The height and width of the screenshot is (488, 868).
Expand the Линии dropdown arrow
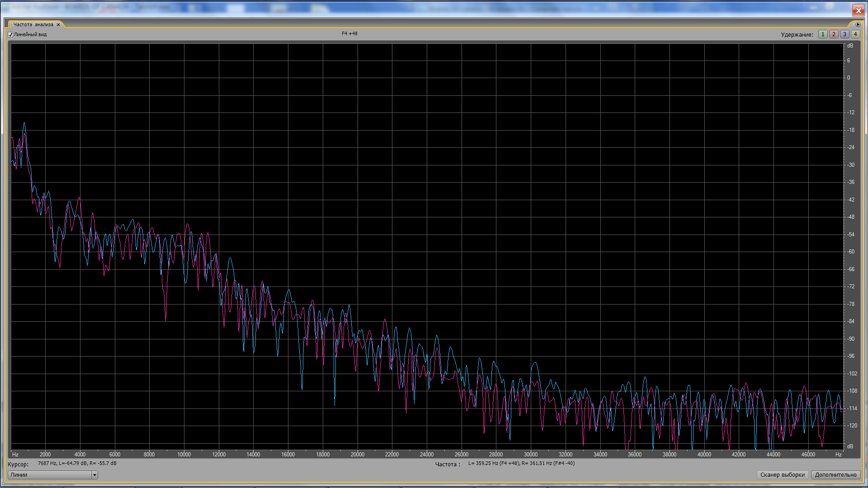click(94, 475)
